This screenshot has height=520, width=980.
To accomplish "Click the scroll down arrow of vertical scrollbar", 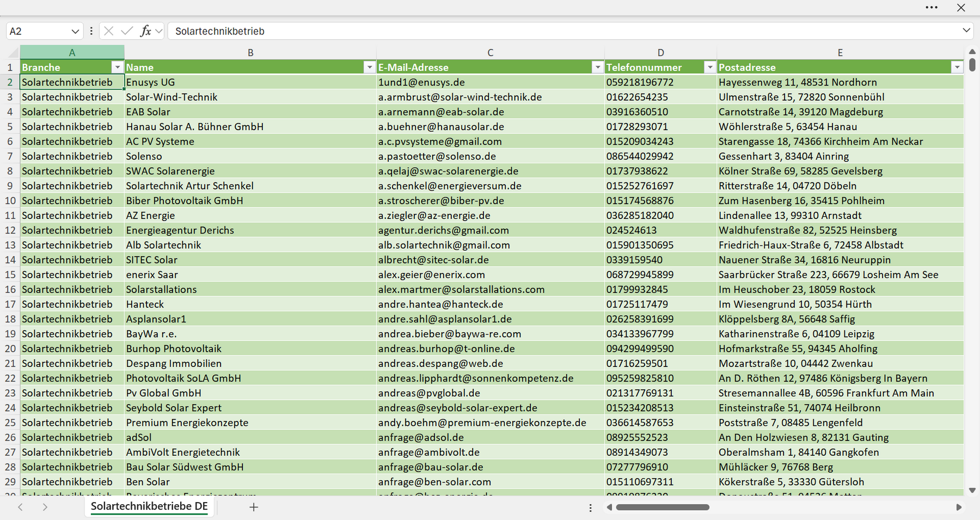I will (x=972, y=490).
